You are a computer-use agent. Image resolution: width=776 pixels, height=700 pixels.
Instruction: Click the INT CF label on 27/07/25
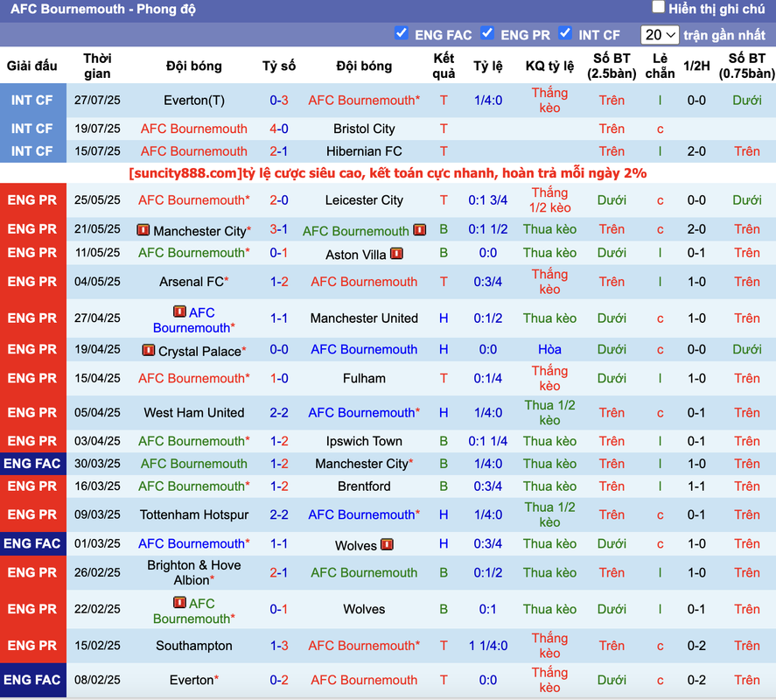pyautogui.click(x=32, y=101)
